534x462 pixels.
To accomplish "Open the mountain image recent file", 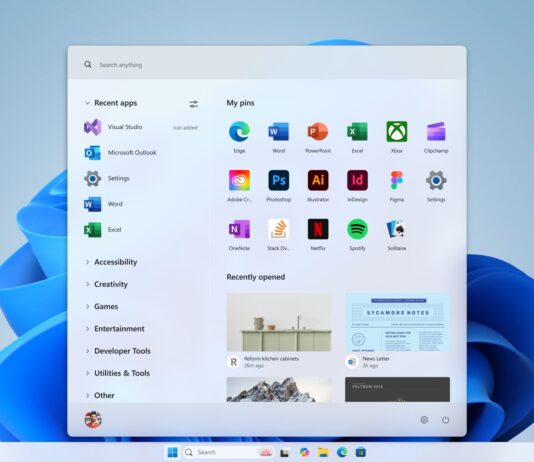I will pyautogui.click(x=279, y=389).
